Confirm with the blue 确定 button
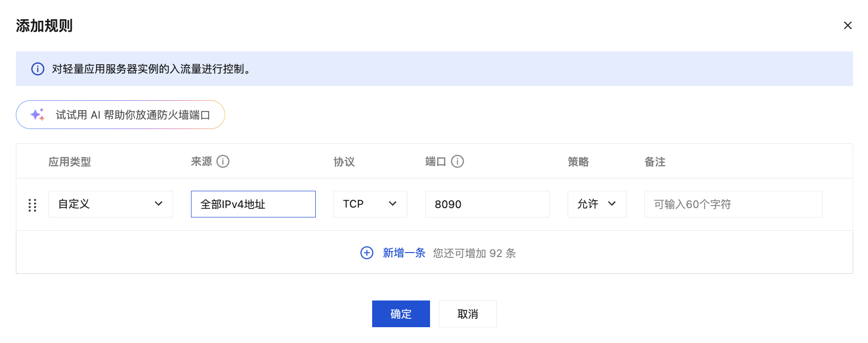 (401, 314)
